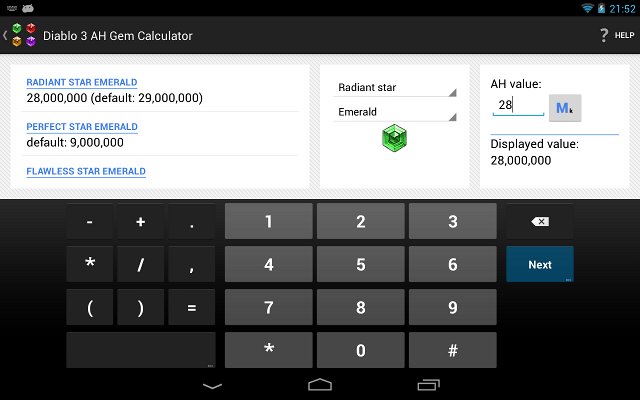
Task: Tap the space bar key
Action: click(141, 350)
